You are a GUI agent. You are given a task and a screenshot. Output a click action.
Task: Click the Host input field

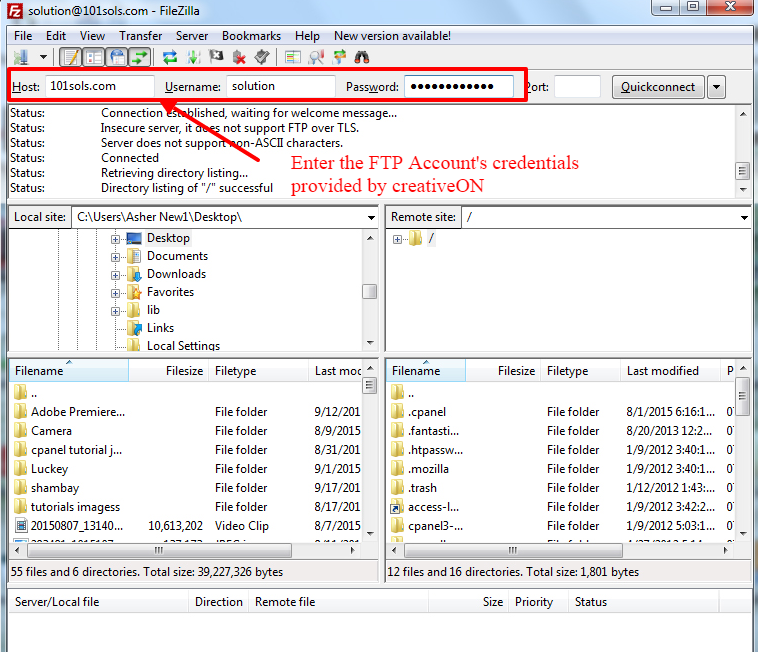(x=100, y=87)
